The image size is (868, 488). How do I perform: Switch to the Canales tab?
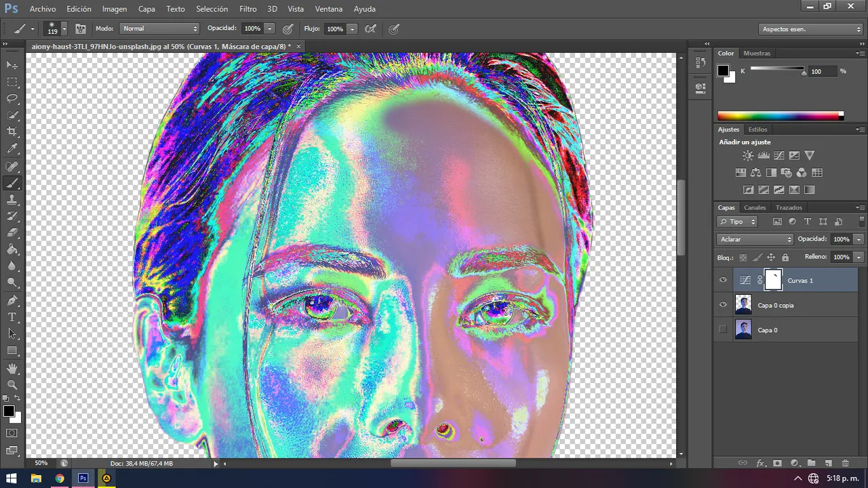755,207
